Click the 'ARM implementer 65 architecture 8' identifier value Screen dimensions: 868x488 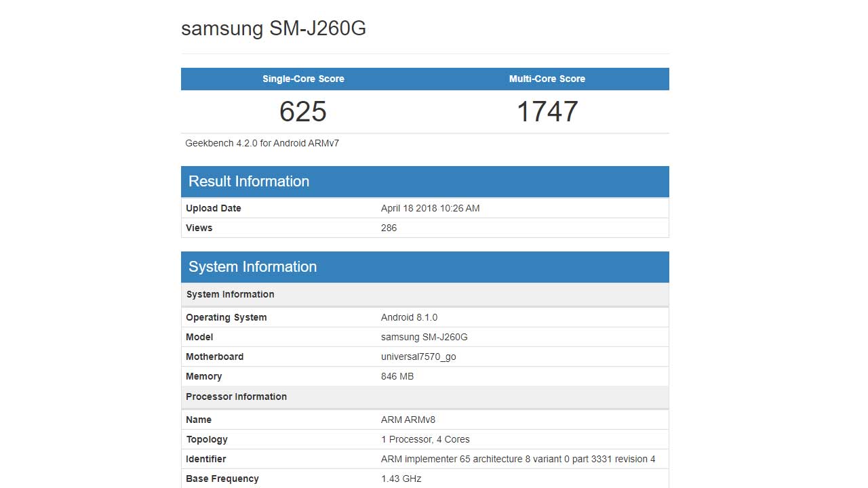[518, 459]
